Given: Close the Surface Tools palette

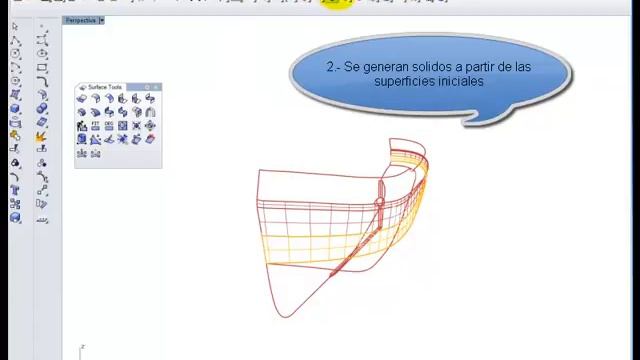Looking at the screenshot, I should point(156,87).
